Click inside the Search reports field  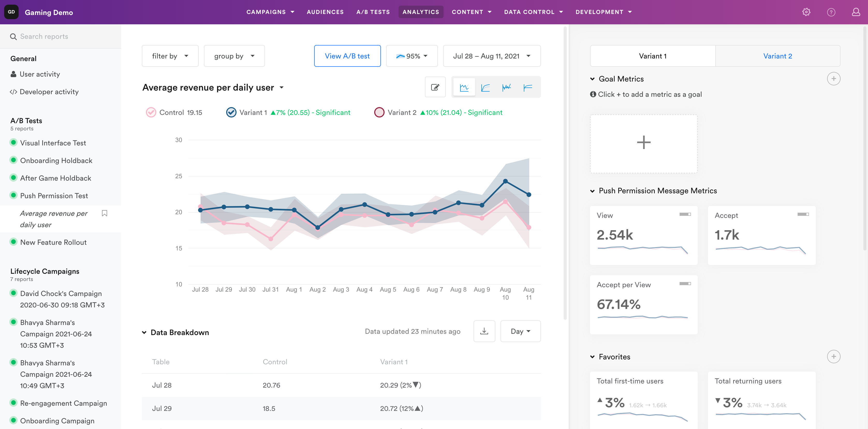pos(61,36)
